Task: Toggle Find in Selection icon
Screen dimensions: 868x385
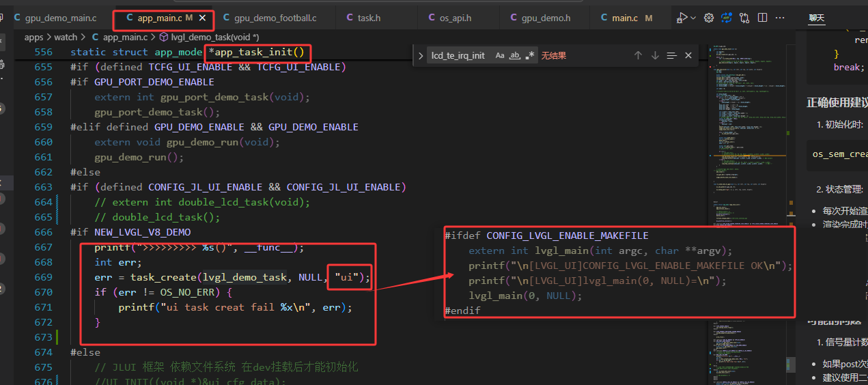Action: tap(672, 55)
